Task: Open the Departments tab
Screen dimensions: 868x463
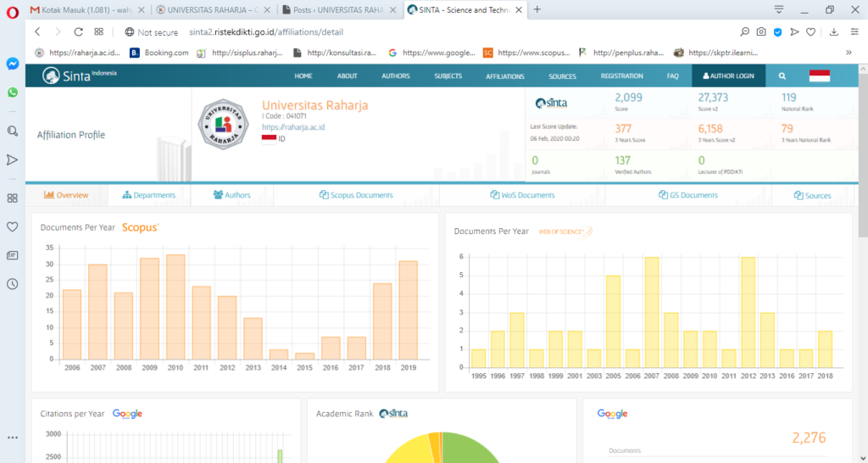Action: (149, 195)
